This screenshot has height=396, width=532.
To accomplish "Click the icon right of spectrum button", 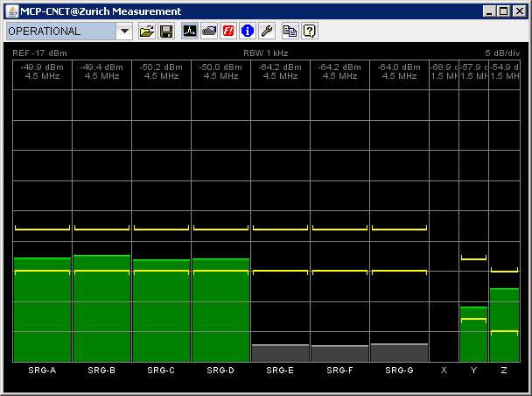I will [208, 32].
